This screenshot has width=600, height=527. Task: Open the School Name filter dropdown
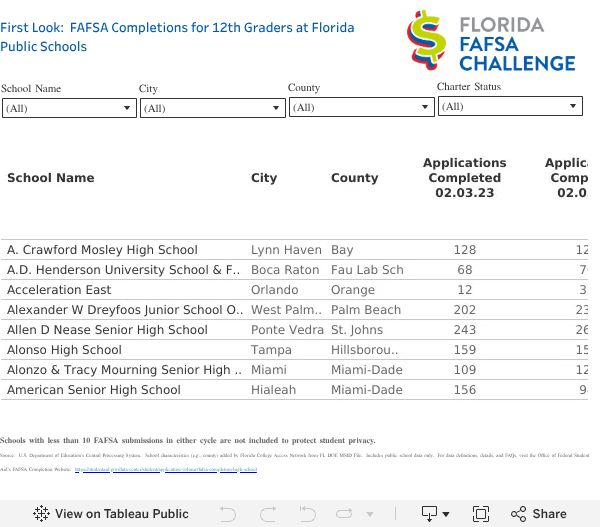(69, 108)
